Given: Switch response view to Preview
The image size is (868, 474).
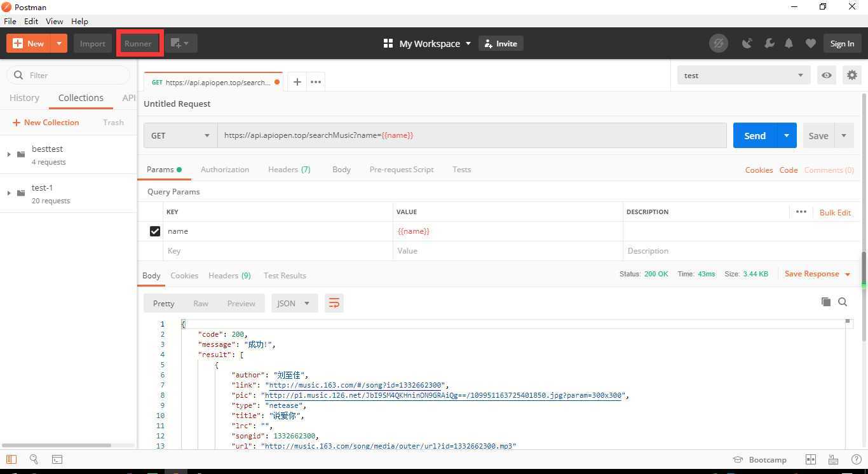Looking at the screenshot, I should click(x=241, y=303).
